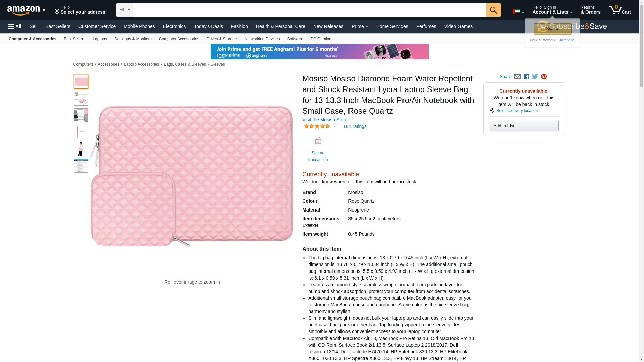Go to Amazon.ae home logo
This screenshot has height=362, width=644.
pos(27,10)
